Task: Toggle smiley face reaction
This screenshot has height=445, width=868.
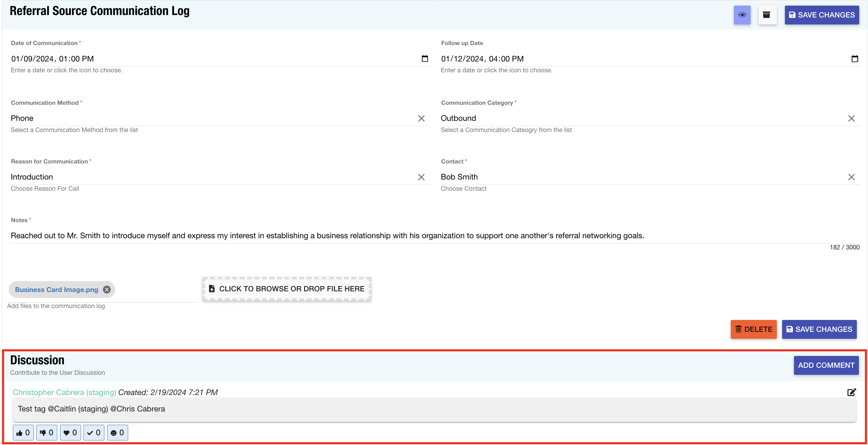Action: pos(118,433)
